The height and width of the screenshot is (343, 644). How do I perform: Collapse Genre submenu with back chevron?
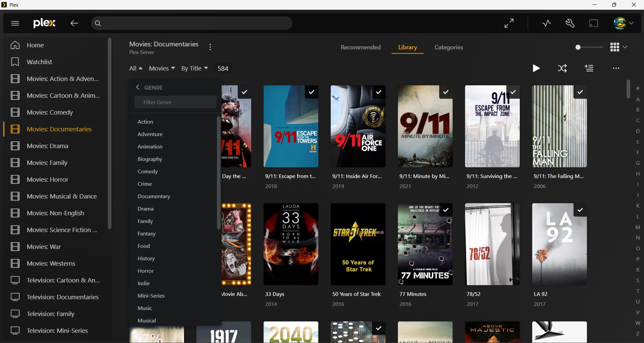138,87
